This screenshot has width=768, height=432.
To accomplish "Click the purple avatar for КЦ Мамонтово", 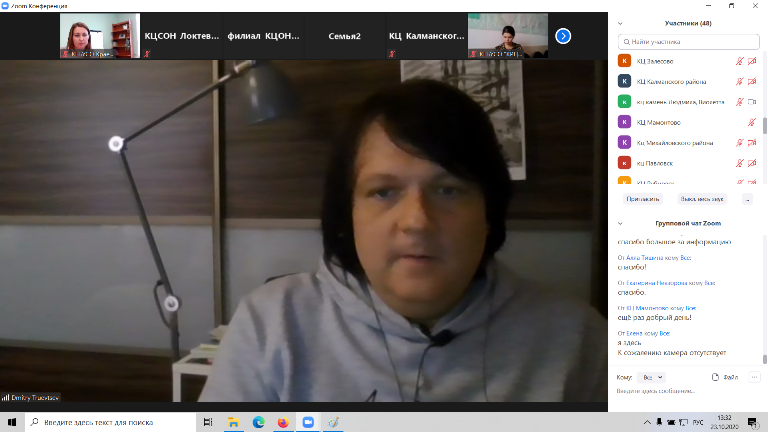I will [624, 122].
